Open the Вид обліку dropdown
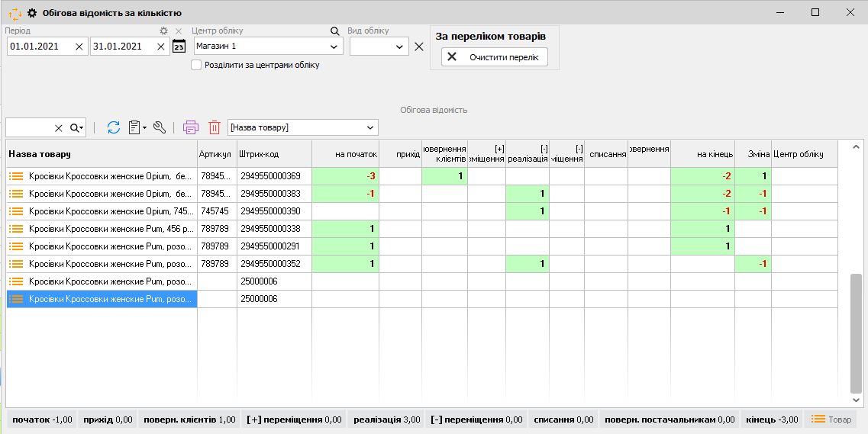The width and height of the screenshot is (868, 434). pyautogui.click(x=400, y=47)
